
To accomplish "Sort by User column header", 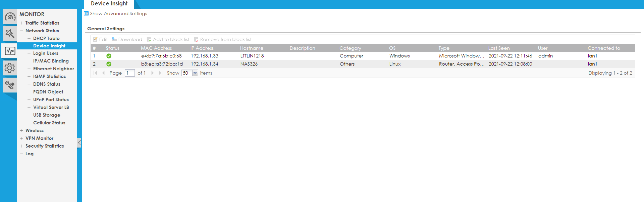I will (543, 48).
